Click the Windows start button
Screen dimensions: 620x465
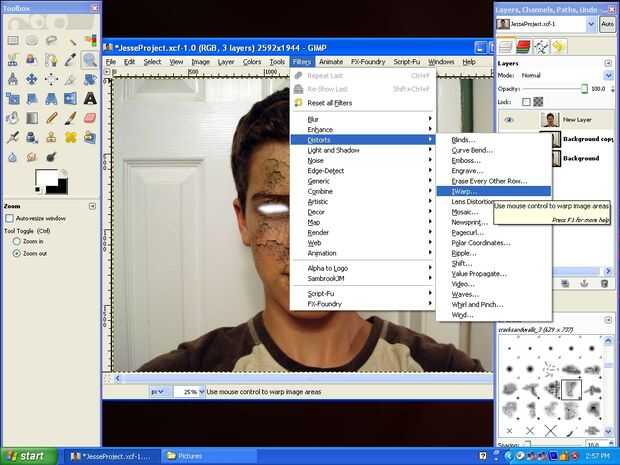28,456
